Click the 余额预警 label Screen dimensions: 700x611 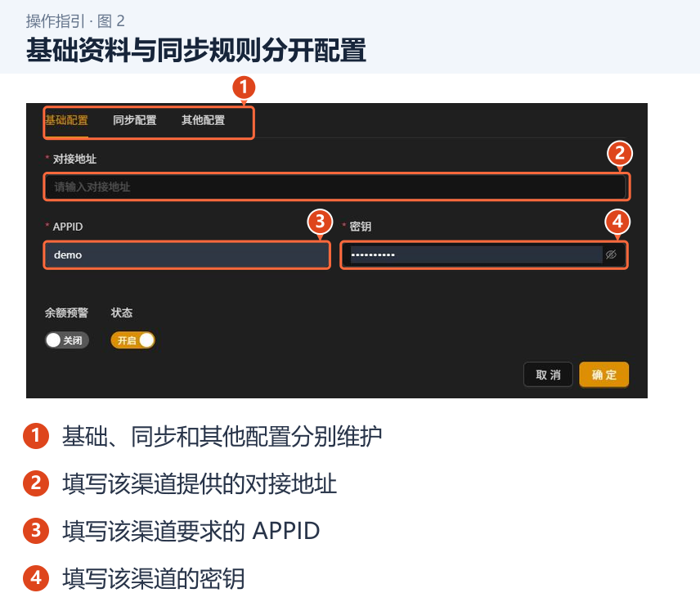66,312
